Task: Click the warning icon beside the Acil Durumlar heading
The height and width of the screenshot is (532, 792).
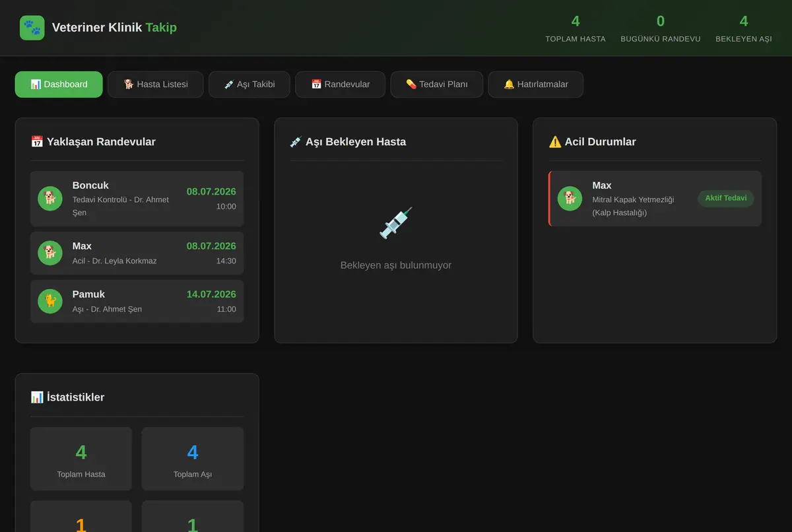Action: [555, 142]
